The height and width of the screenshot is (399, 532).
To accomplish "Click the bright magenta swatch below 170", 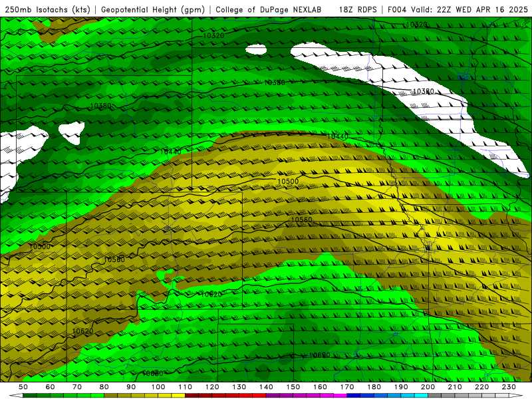I will pos(340,396).
